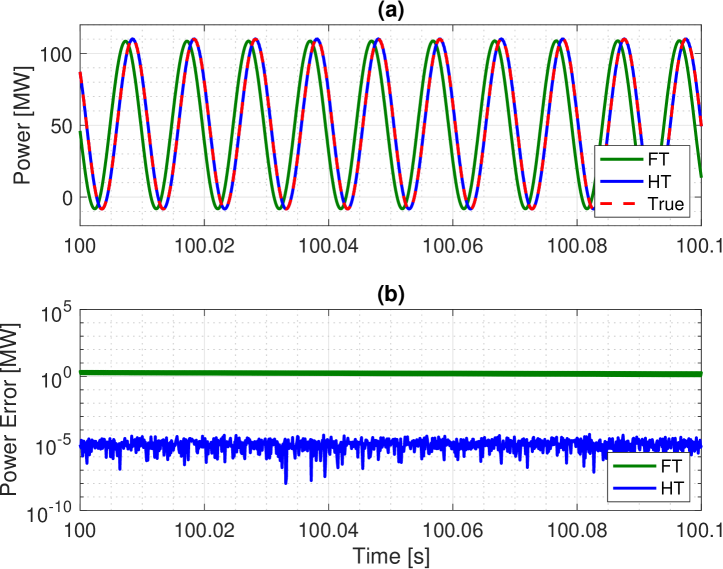This screenshot has height=569, width=723.
Task: Pick the green FT line sample in plot (a) legend
Action: coord(621,160)
